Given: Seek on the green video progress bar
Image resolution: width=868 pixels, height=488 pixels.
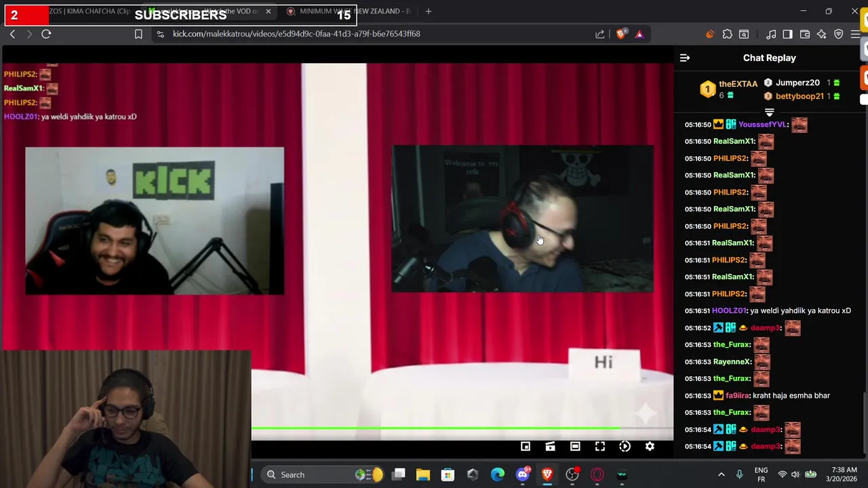Looking at the screenshot, I should (462, 428).
